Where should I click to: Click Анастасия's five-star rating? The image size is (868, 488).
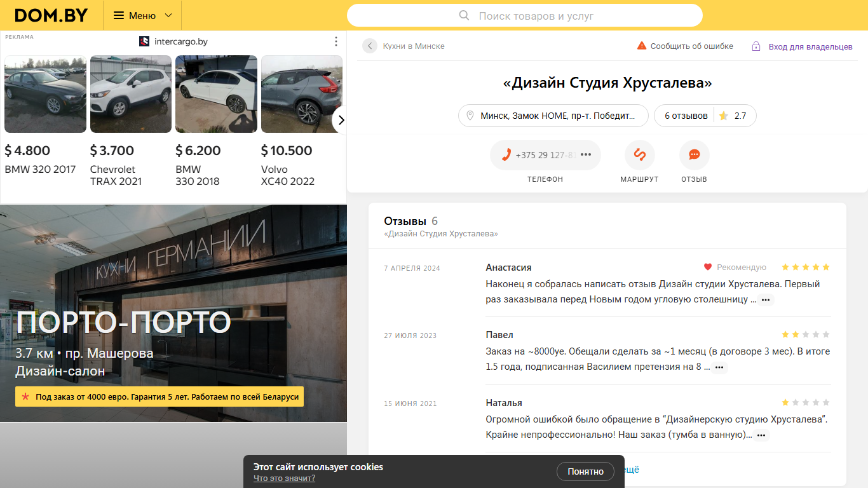[x=806, y=267]
